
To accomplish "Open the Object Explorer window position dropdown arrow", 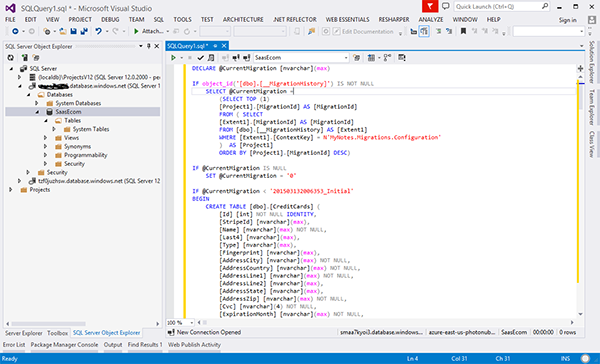I will point(141,46).
